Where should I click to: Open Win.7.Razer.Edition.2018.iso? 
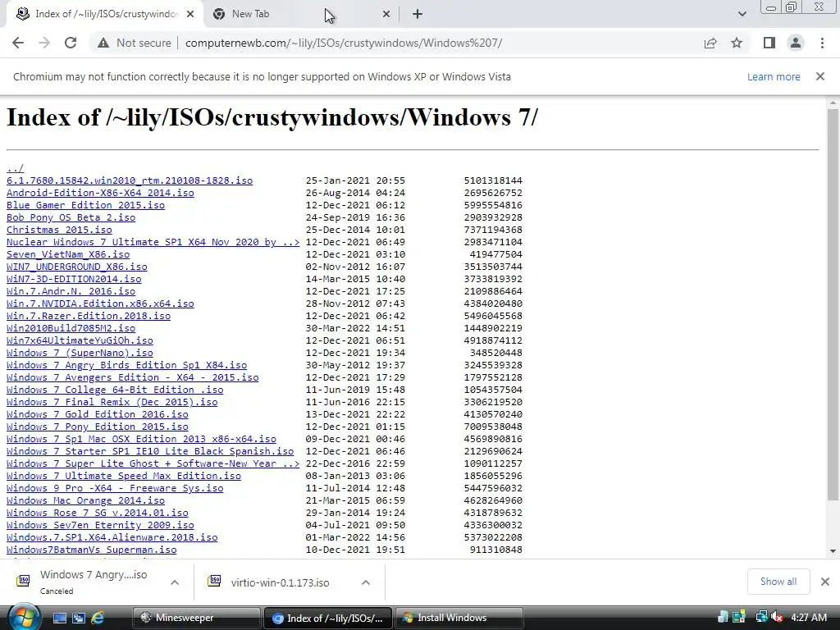89,316
